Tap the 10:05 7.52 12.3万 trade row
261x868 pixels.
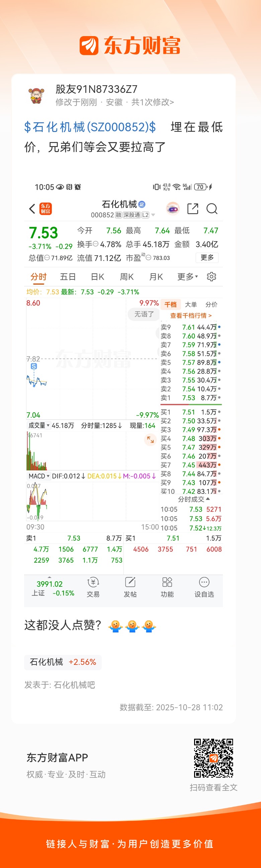pos(191,528)
